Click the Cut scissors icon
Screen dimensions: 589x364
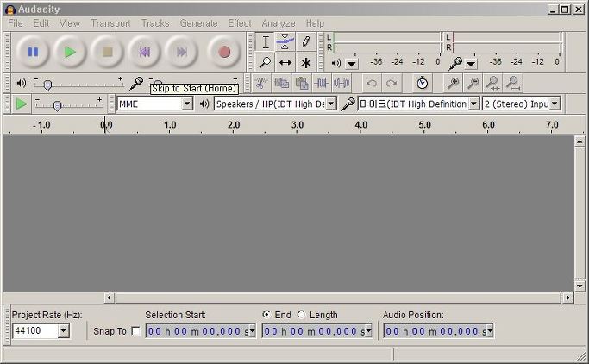coord(260,83)
